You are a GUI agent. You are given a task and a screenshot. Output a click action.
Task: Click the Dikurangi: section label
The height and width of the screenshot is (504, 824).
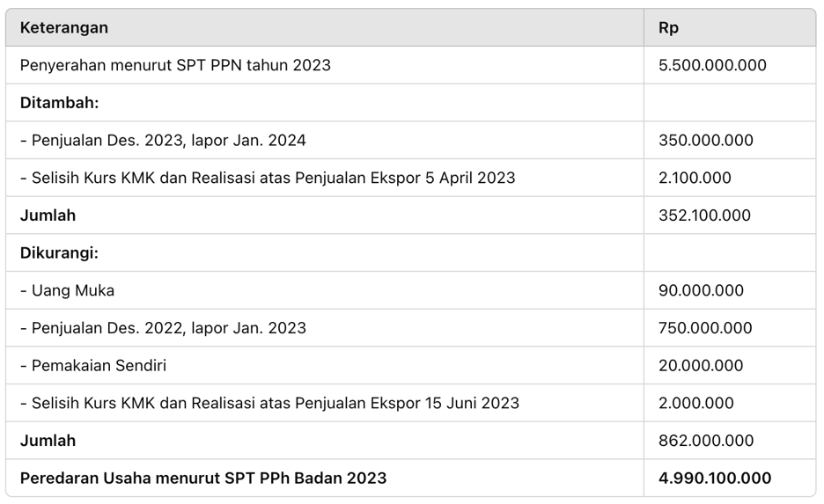point(59,252)
